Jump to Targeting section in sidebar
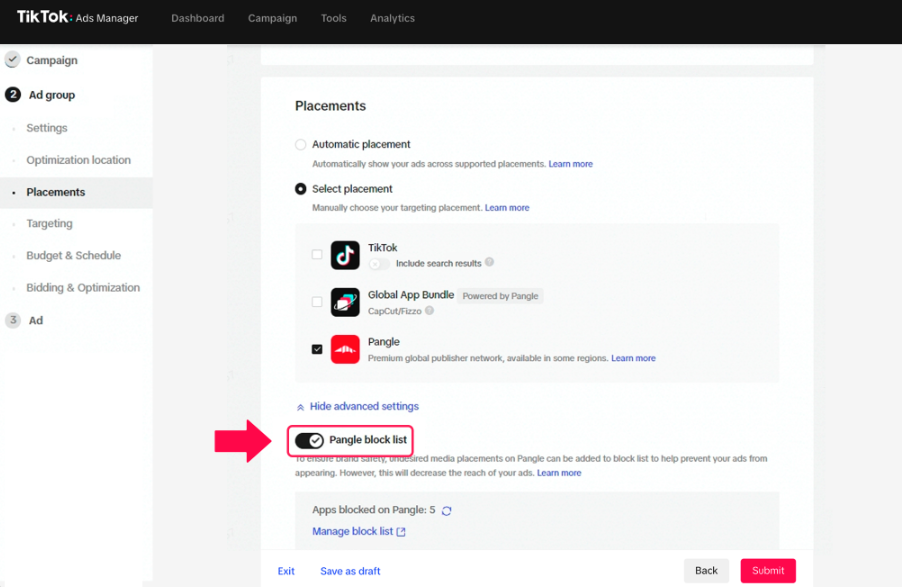 tap(49, 223)
